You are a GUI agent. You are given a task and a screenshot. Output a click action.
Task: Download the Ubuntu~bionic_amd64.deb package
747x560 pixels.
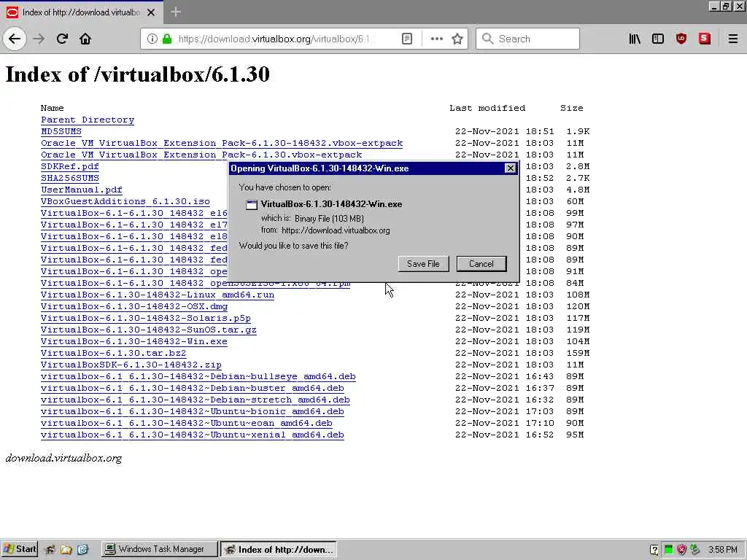(x=193, y=411)
